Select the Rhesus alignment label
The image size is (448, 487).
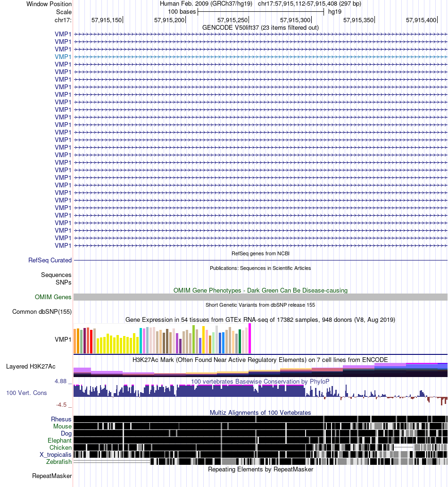[61, 420]
